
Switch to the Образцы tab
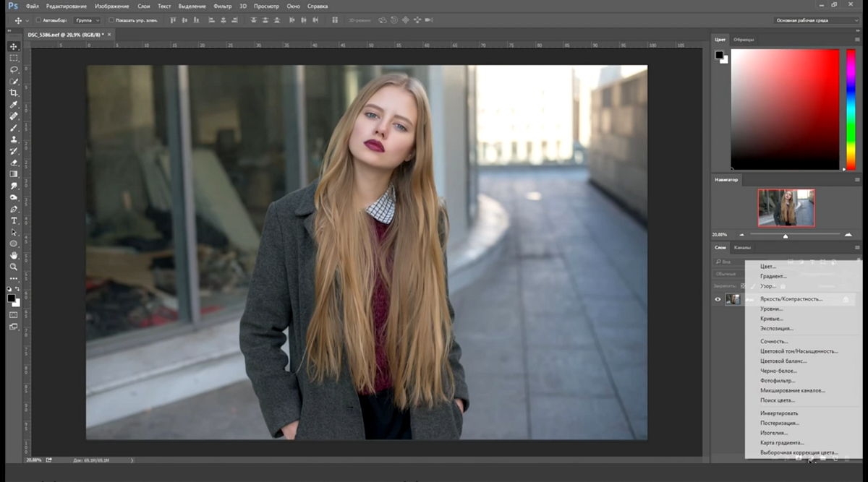point(744,39)
